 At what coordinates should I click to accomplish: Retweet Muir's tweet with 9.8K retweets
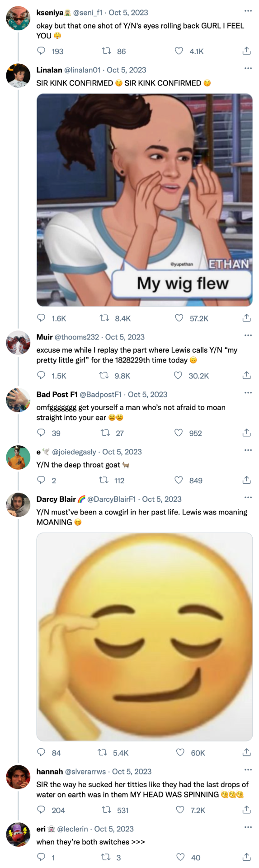(104, 375)
